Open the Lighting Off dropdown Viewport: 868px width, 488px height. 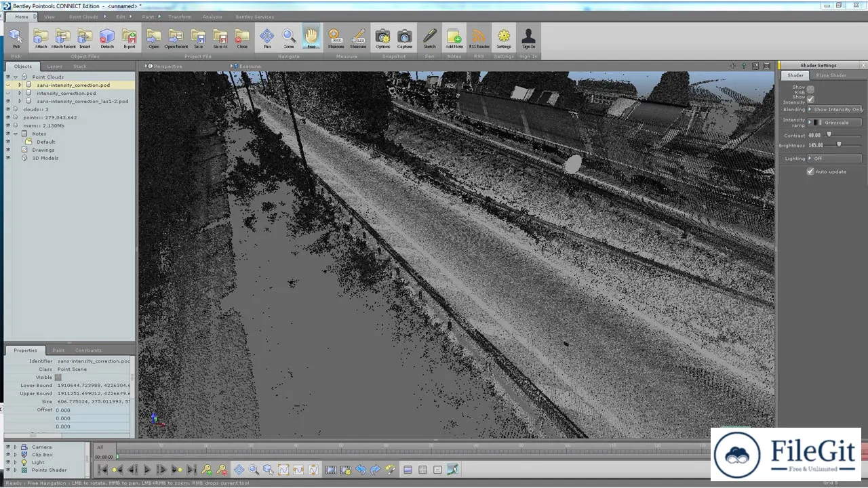point(835,159)
